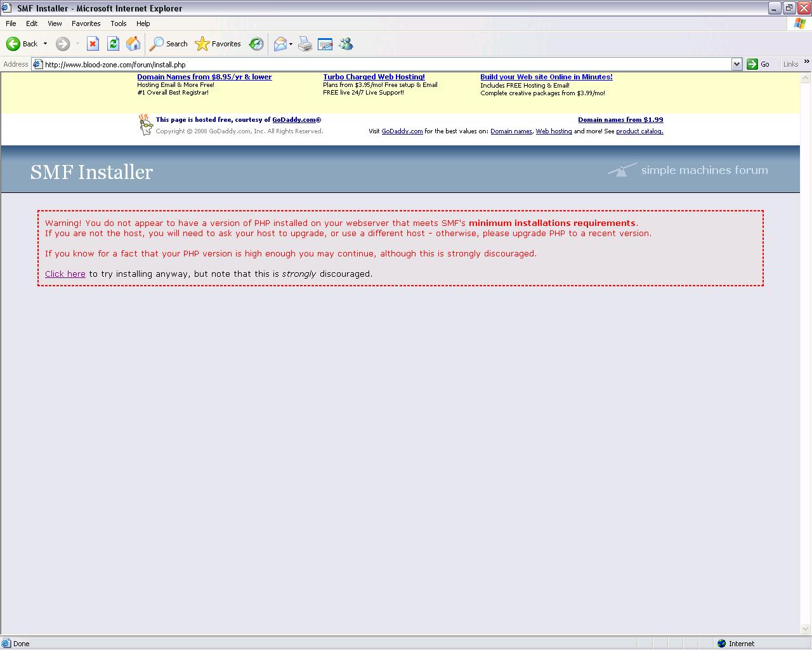Open the Mail toolbar icon
The image size is (812, 650).
click(280, 44)
